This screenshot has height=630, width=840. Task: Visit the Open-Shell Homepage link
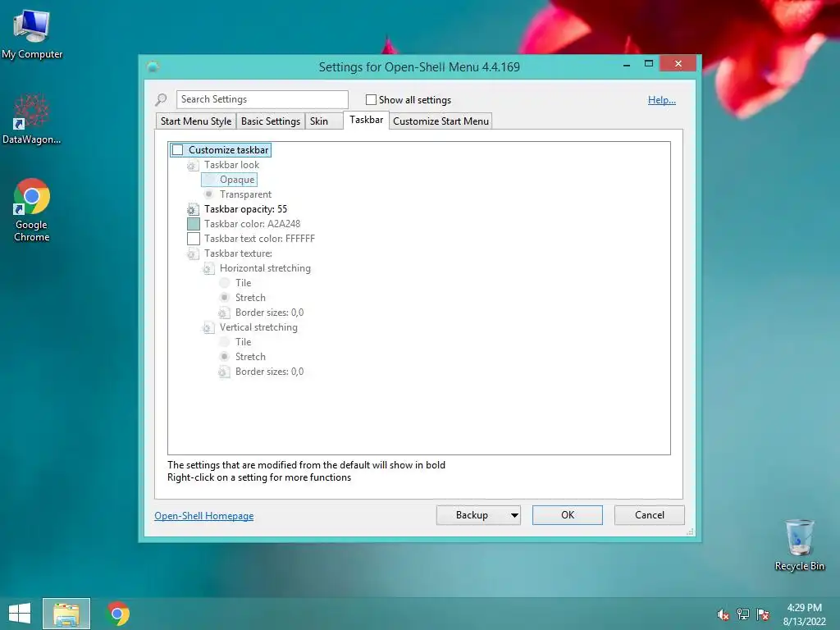pyautogui.click(x=204, y=516)
